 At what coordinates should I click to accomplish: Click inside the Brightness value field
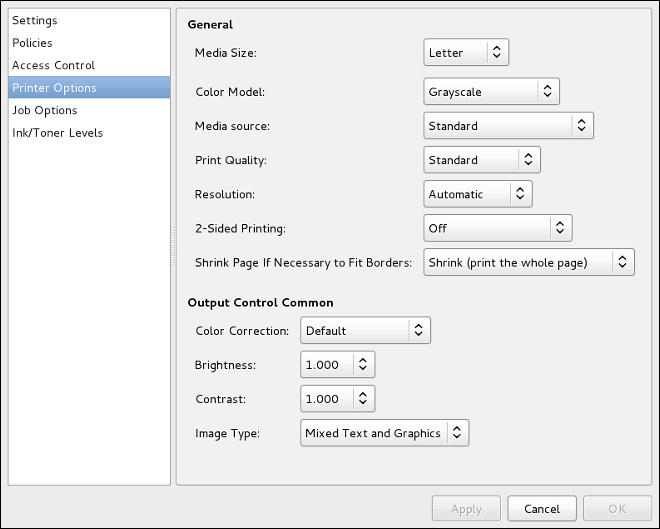click(327, 364)
